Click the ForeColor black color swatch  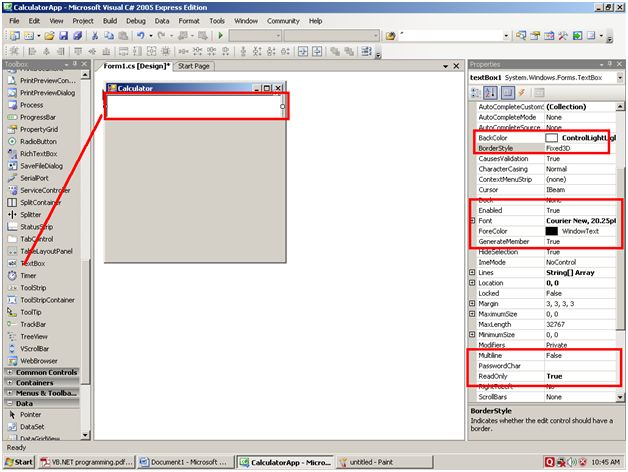click(x=552, y=231)
